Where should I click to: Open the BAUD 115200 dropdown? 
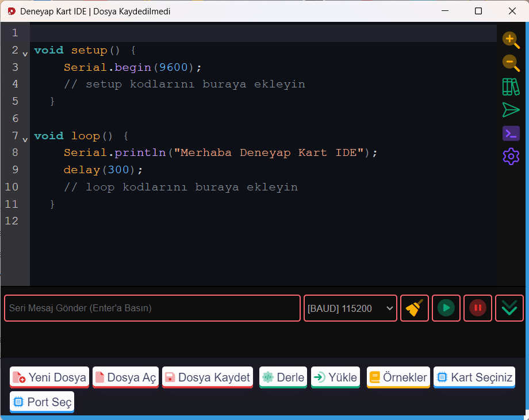point(350,308)
